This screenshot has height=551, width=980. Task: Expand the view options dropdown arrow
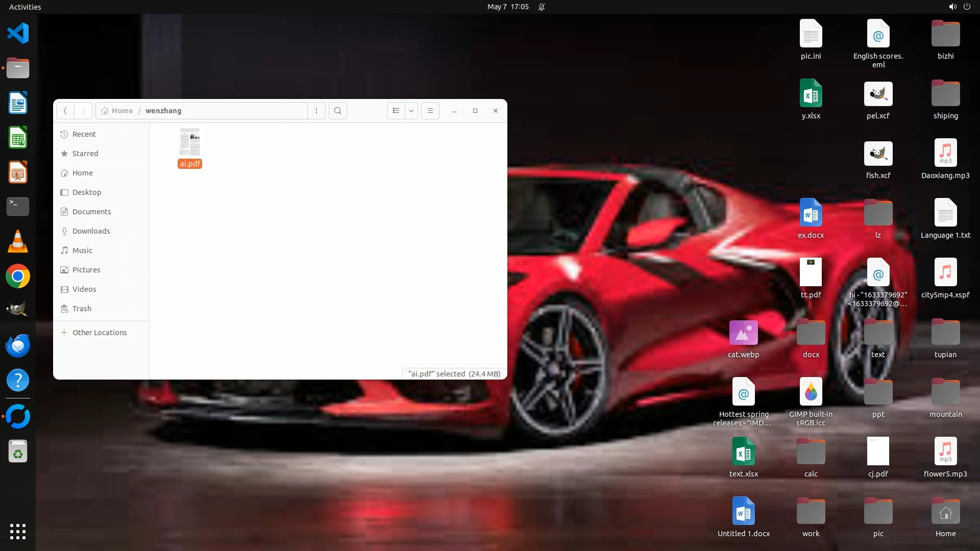(x=411, y=111)
